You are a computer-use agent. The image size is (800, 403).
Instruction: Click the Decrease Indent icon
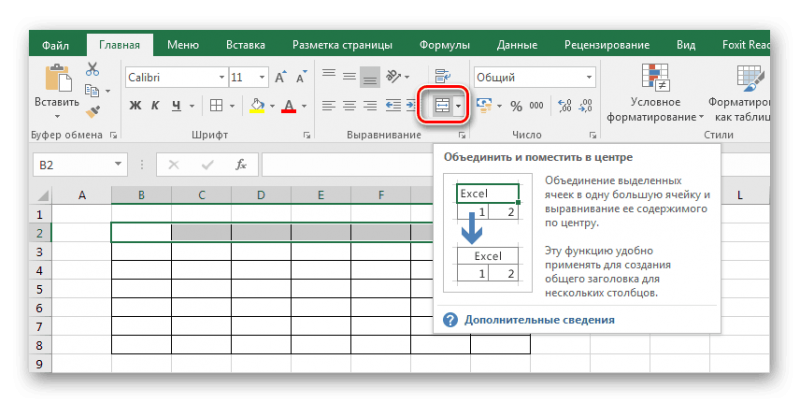[x=392, y=106]
